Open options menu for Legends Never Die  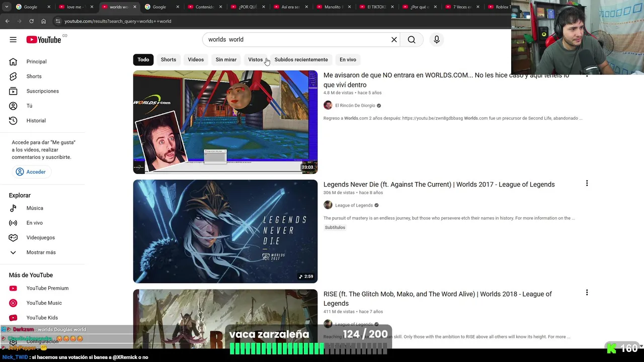tap(587, 184)
